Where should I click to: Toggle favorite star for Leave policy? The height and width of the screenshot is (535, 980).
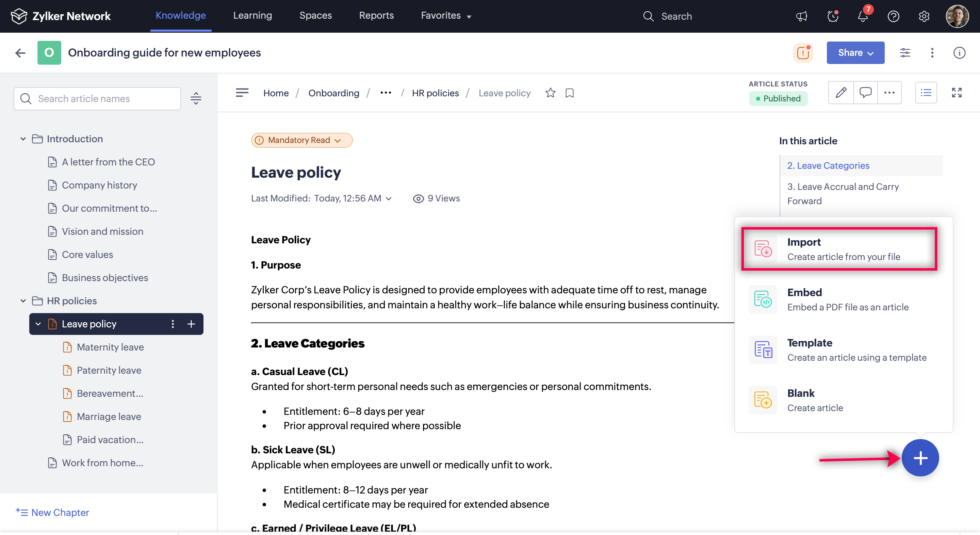coord(550,93)
